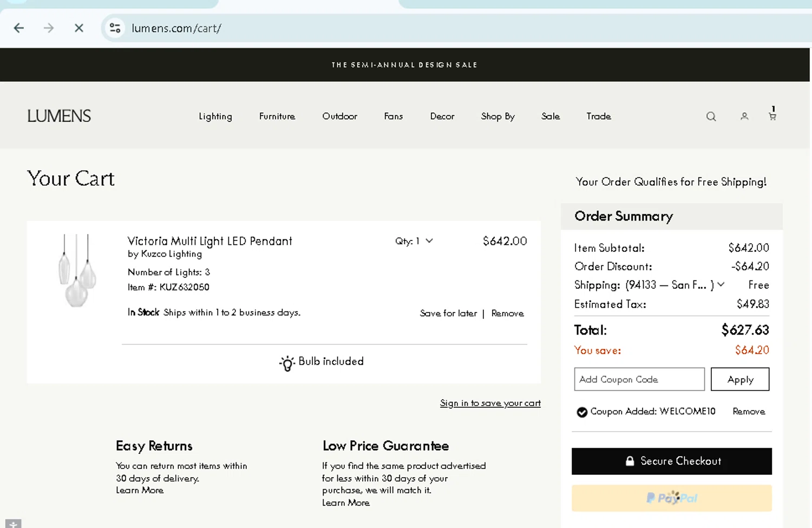Image resolution: width=812 pixels, height=528 pixels.
Task: Apply the coupon code
Action: coord(739,379)
